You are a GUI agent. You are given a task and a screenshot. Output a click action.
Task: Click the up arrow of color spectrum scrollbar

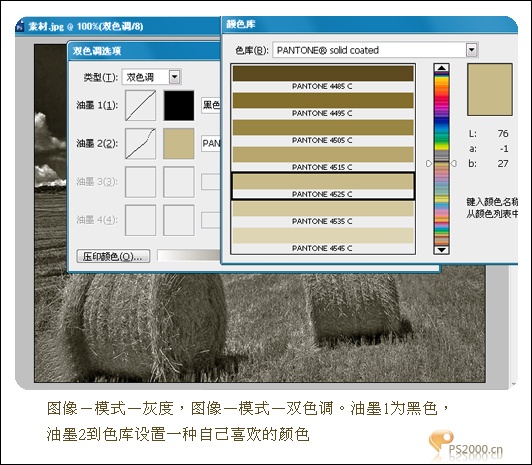[x=441, y=68]
